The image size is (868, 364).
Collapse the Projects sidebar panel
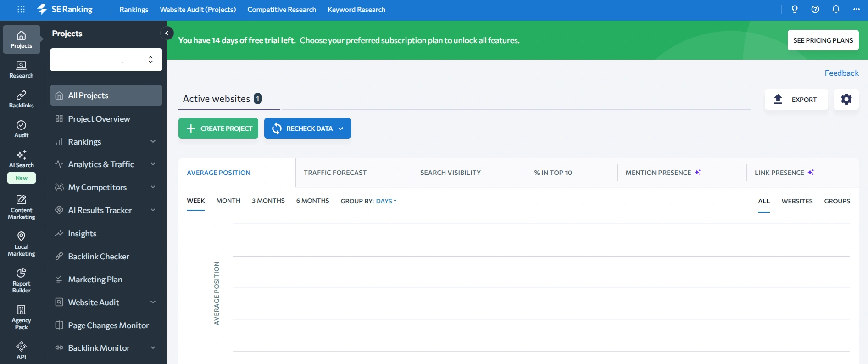coord(167,33)
